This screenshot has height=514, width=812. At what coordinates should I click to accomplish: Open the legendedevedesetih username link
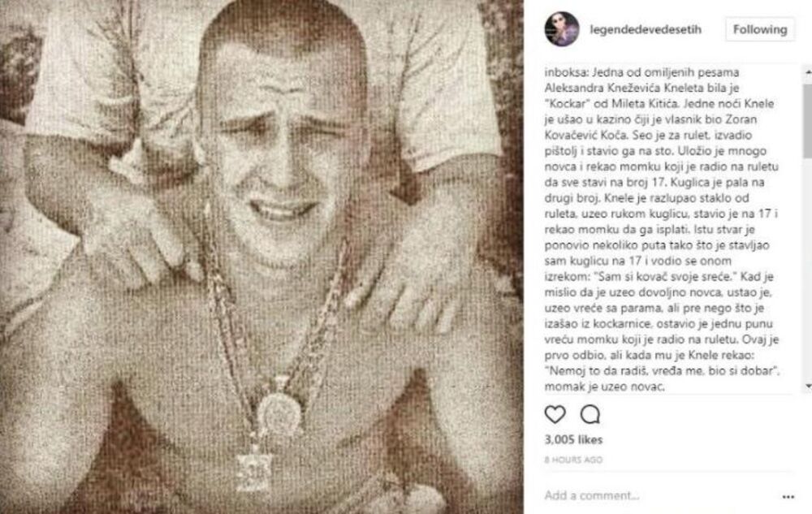pos(646,29)
